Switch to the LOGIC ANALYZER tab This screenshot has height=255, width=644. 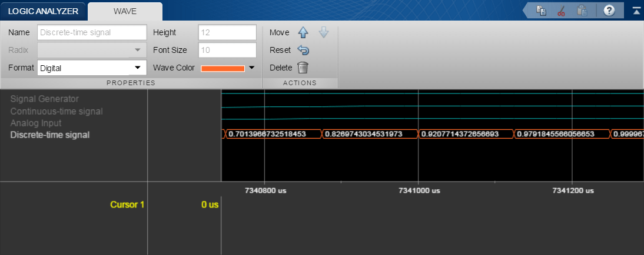click(43, 12)
